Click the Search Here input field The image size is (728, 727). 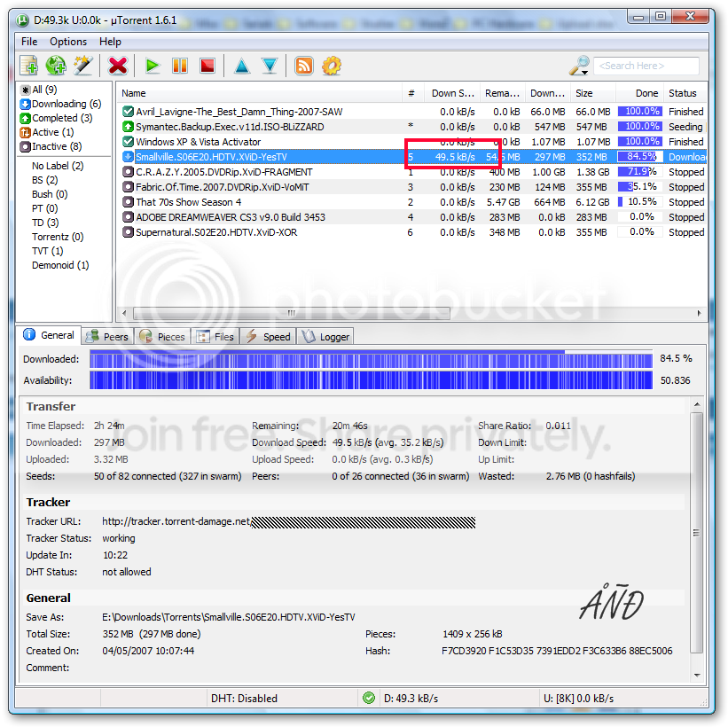pyautogui.click(x=646, y=66)
